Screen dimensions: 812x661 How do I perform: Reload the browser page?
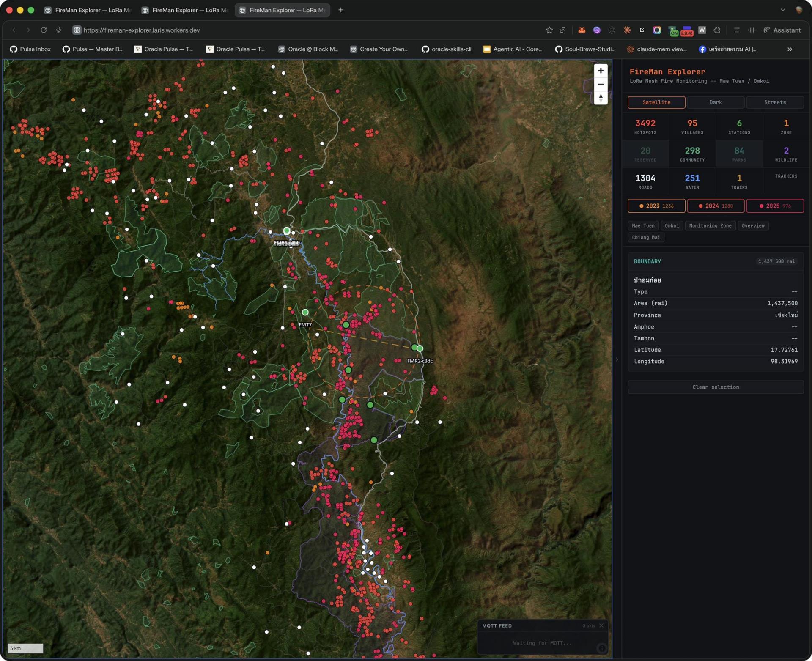[44, 30]
